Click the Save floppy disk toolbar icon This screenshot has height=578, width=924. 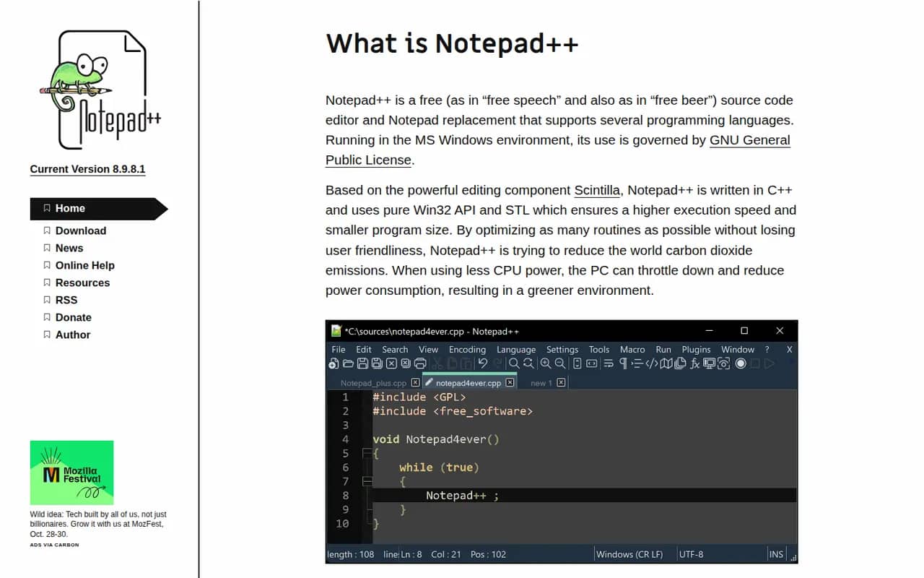362,363
